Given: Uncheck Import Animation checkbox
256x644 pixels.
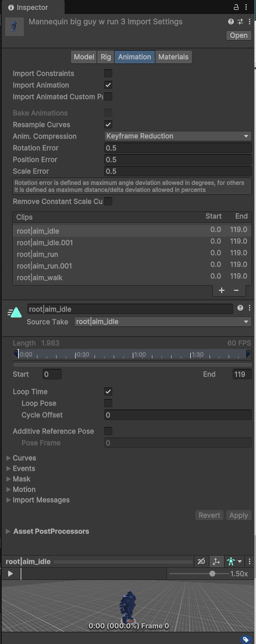Looking at the screenshot, I should tap(108, 85).
